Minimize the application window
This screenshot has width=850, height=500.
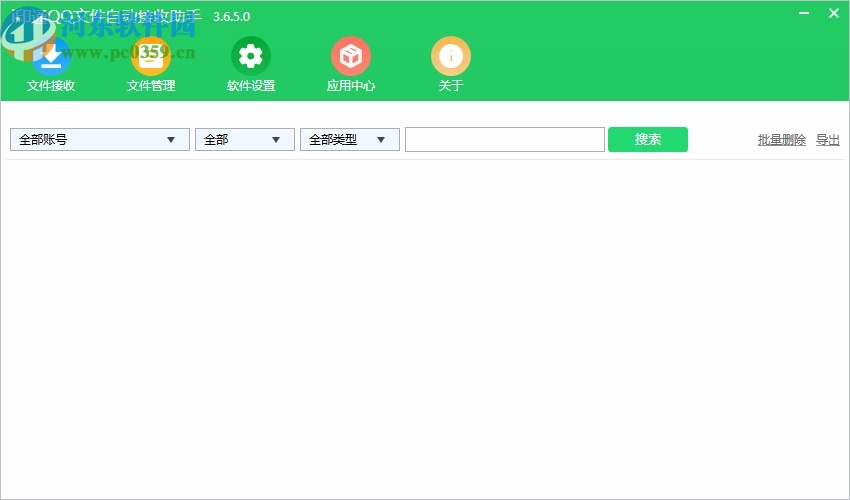804,13
